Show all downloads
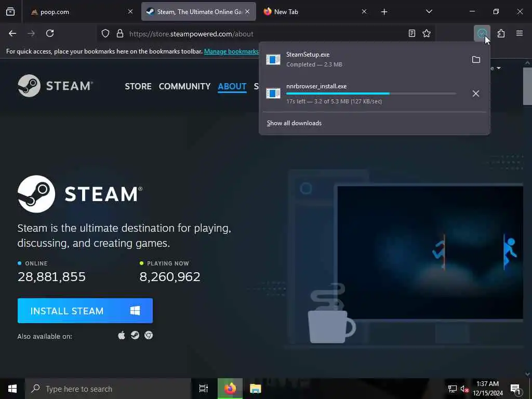Screen dimensions: 532x399 294,123
